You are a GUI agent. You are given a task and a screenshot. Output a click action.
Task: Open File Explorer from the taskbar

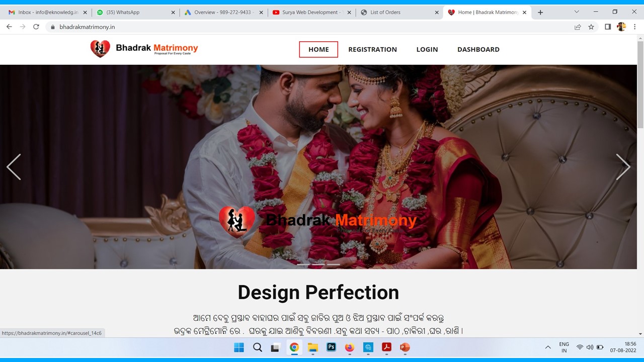(x=312, y=347)
